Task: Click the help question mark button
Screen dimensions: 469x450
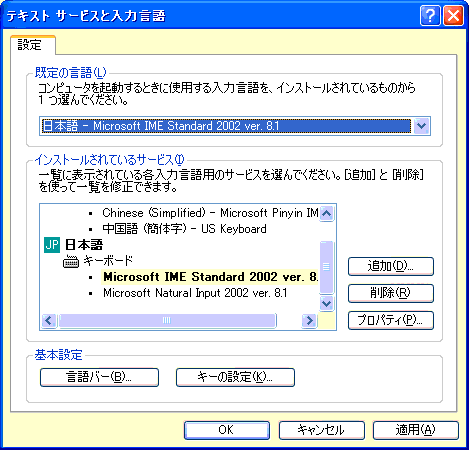Action: coord(430,15)
